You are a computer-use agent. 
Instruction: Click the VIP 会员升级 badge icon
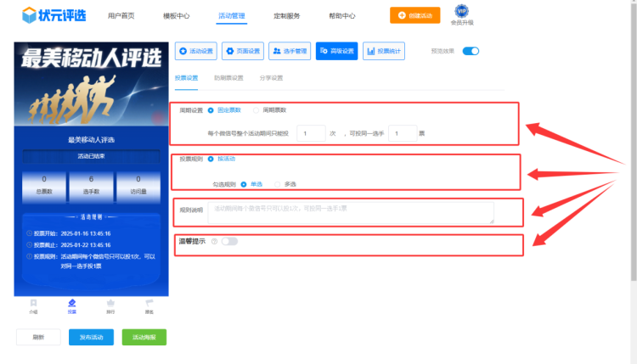click(x=462, y=12)
